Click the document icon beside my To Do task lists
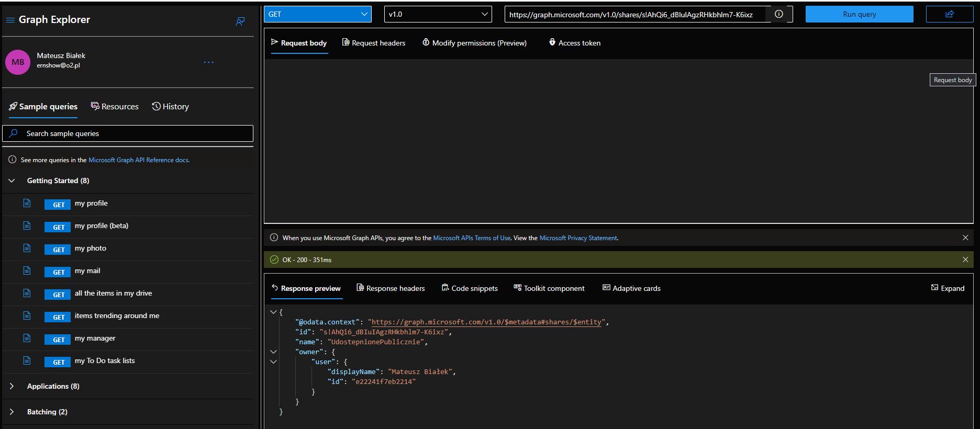 (27, 360)
